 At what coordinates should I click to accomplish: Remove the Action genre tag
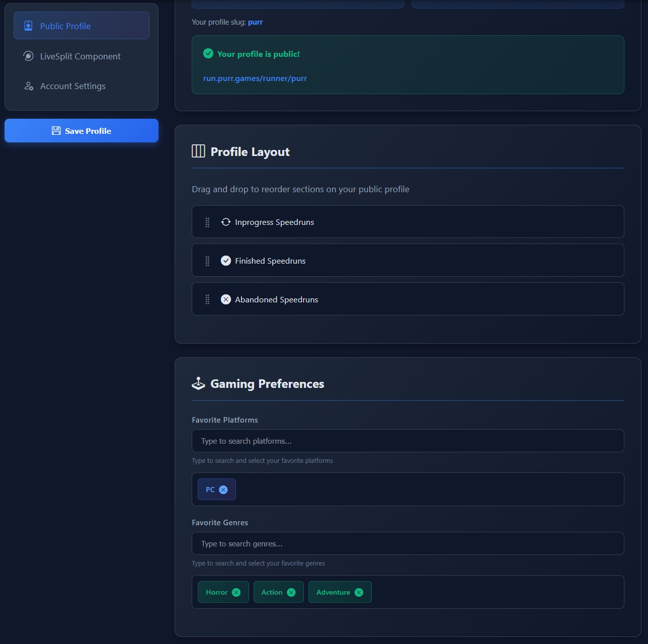click(x=291, y=592)
